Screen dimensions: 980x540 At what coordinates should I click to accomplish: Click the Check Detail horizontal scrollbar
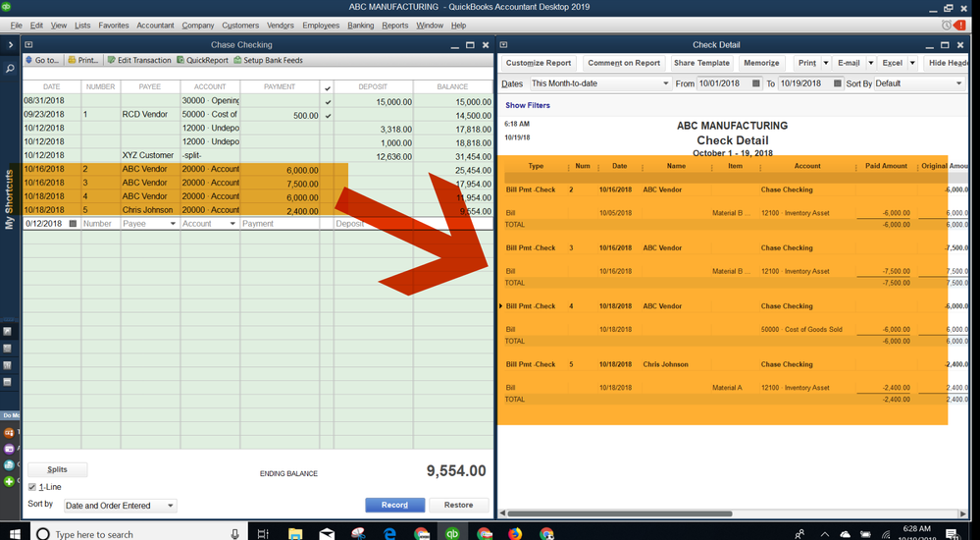tap(619, 513)
